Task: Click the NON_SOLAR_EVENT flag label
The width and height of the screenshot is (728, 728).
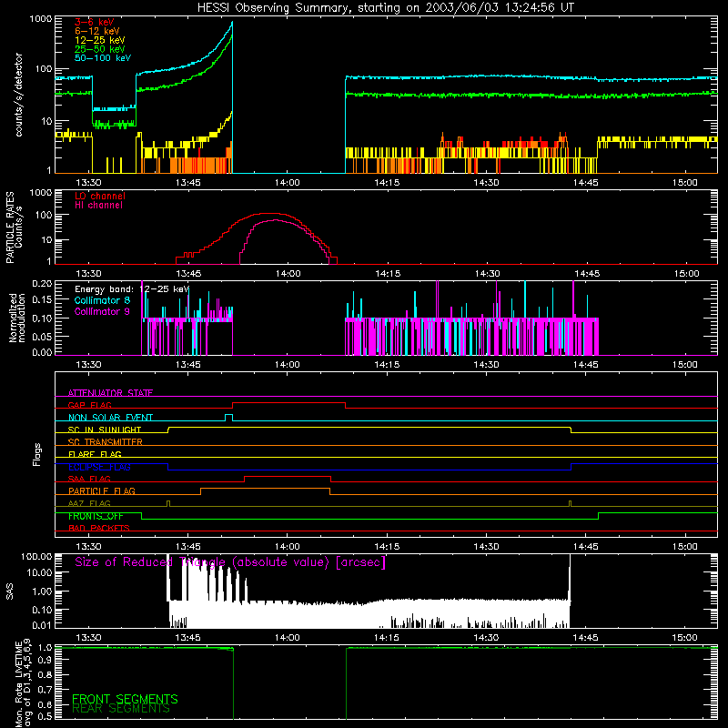Action: click(110, 418)
